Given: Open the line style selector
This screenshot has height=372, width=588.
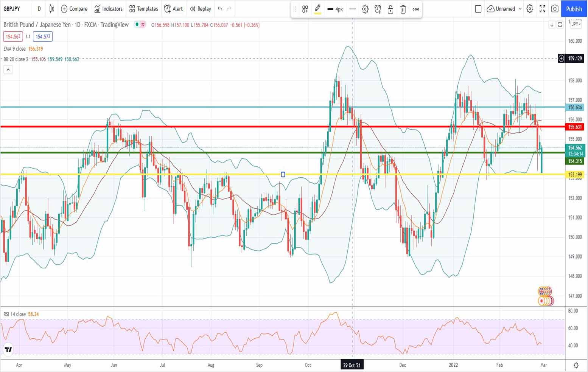Looking at the screenshot, I should (352, 9).
